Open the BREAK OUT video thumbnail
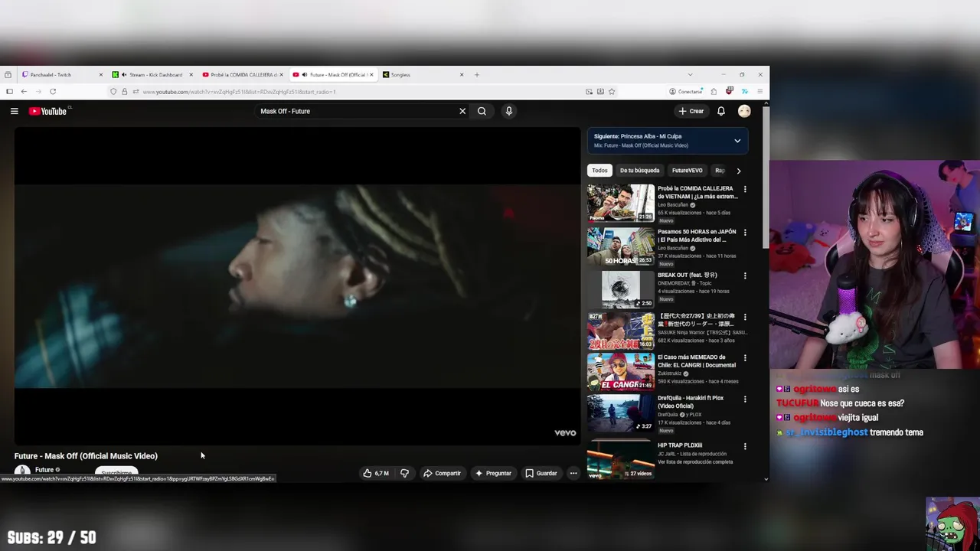Image resolution: width=980 pixels, height=551 pixels. (x=621, y=289)
